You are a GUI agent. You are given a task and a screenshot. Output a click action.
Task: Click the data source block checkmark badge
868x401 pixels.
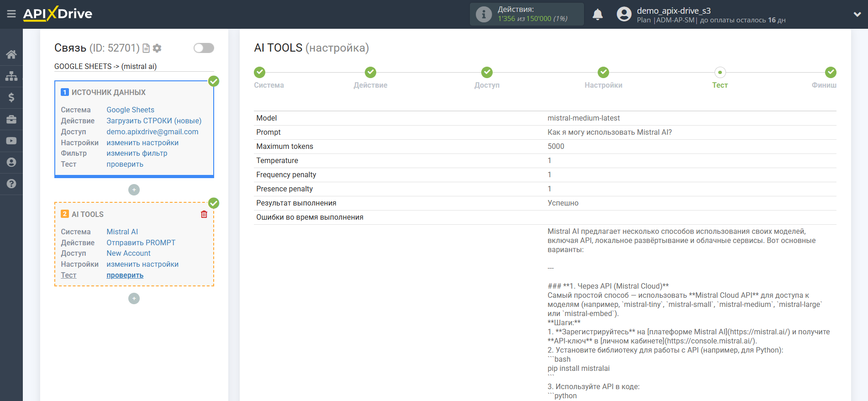point(214,81)
